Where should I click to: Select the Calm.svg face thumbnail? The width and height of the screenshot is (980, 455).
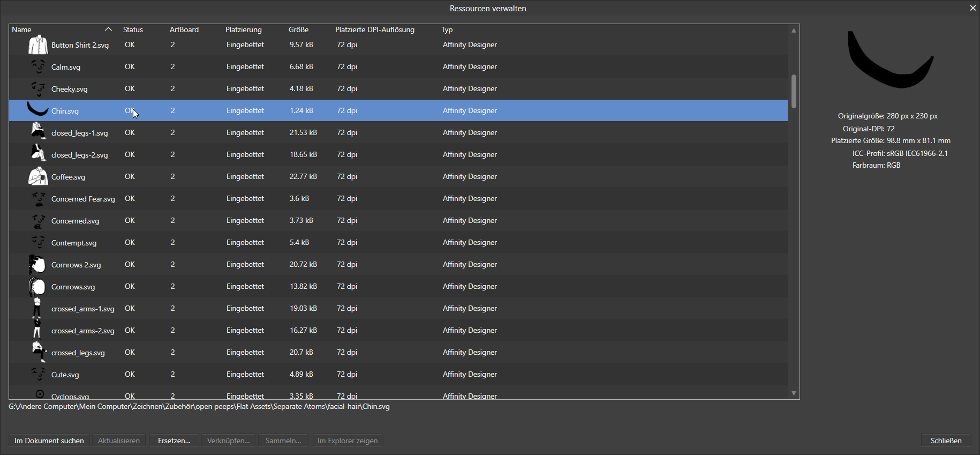point(37,67)
